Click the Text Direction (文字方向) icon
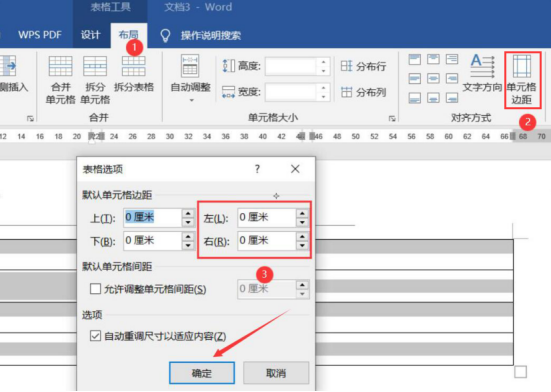Screen dimensions: 551x392 (x=482, y=66)
